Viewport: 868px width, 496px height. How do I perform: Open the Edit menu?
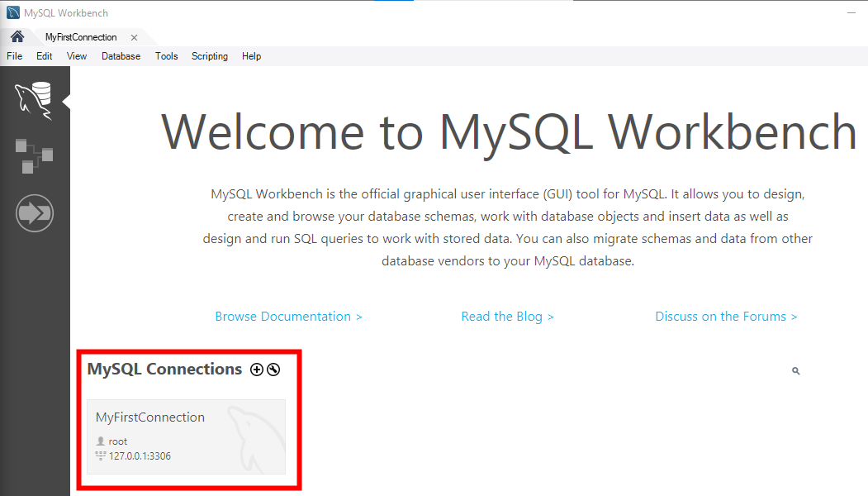coord(45,56)
